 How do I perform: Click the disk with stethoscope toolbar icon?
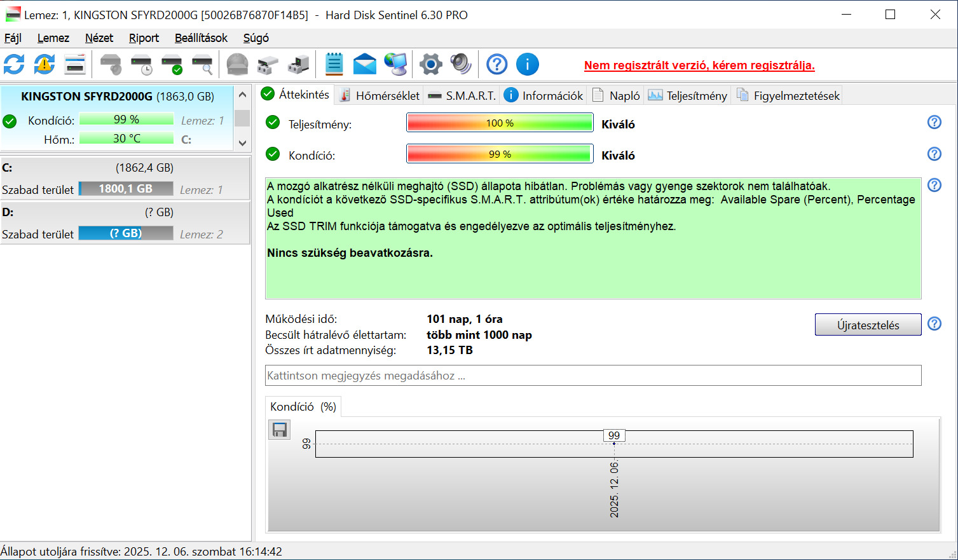point(111,64)
